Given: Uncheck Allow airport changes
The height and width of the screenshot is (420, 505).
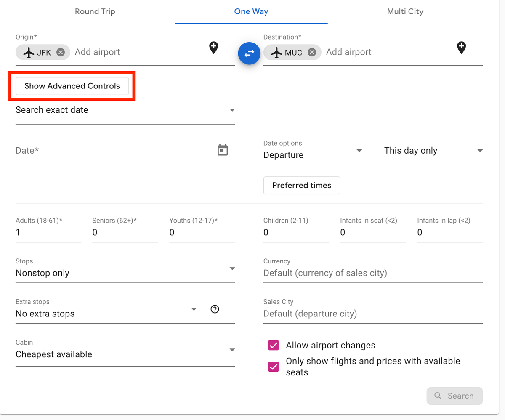Looking at the screenshot, I should (x=274, y=346).
